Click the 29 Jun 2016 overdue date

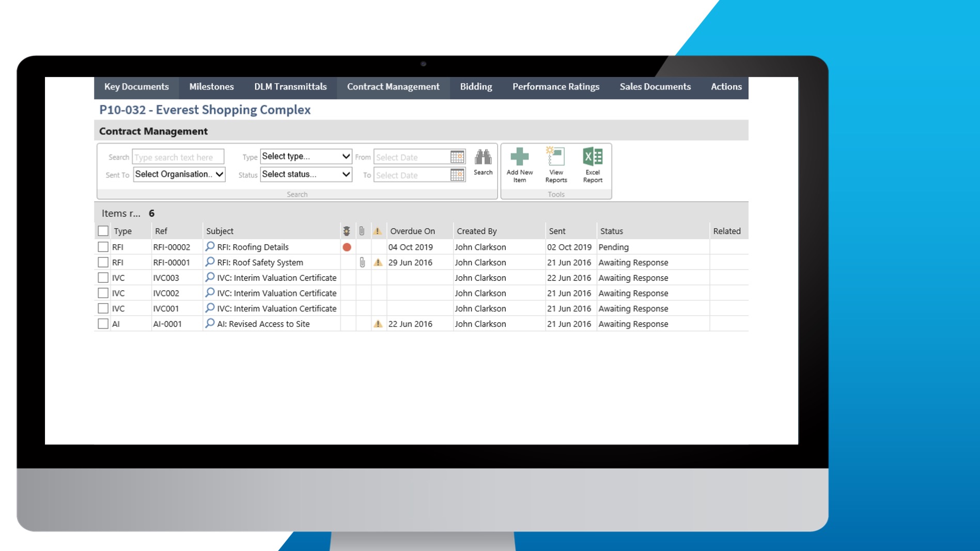pos(410,262)
